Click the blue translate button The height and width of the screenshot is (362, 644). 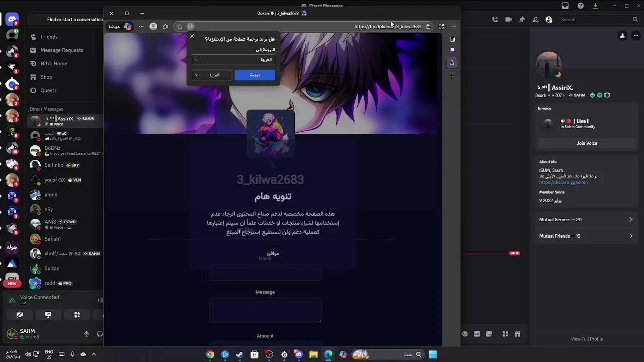(x=255, y=75)
